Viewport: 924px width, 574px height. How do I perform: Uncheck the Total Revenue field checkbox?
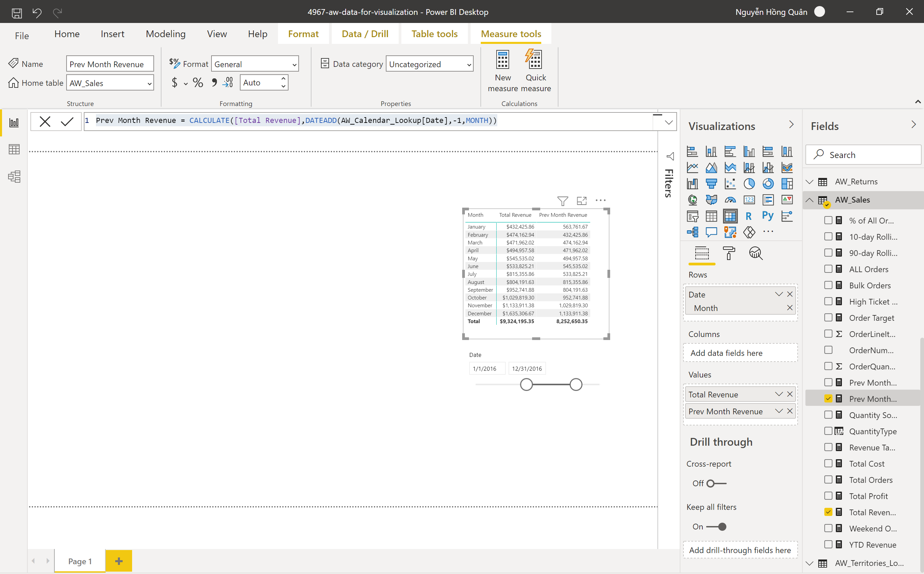pyautogui.click(x=828, y=512)
